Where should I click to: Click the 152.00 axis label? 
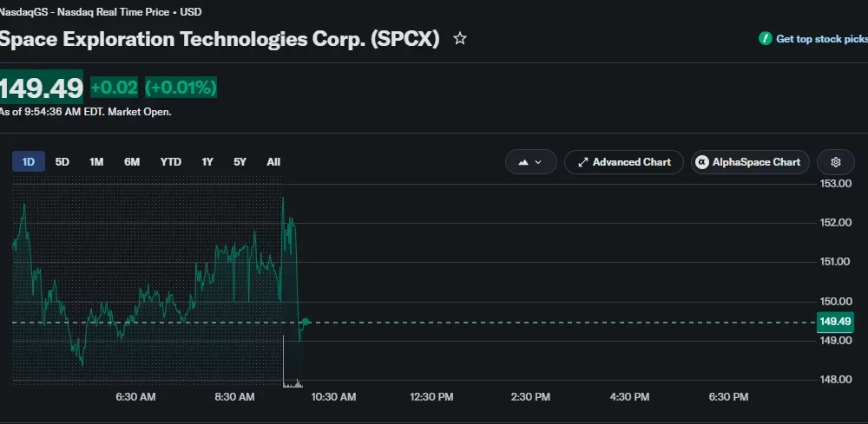click(835, 223)
